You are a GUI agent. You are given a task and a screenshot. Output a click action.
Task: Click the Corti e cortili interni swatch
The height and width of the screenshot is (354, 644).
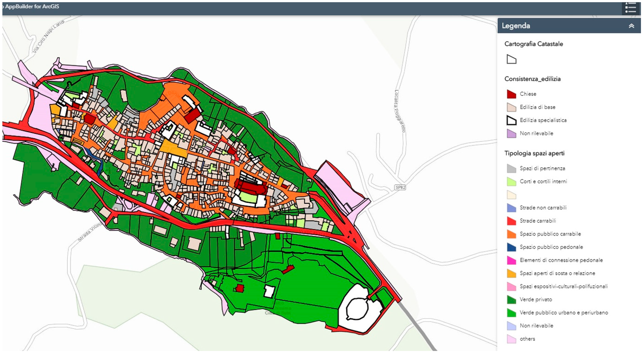[511, 181]
